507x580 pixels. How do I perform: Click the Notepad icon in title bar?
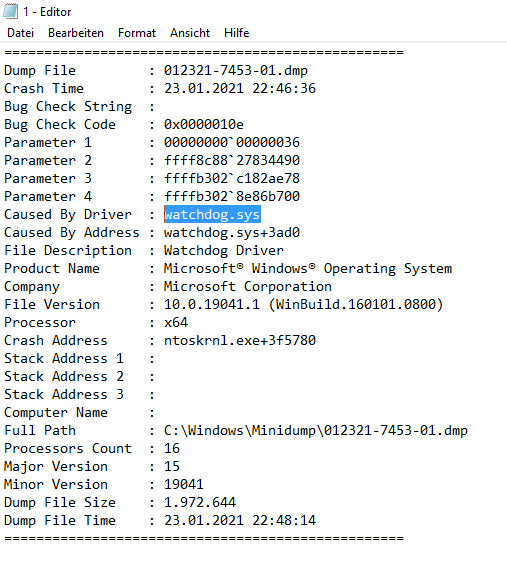(x=10, y=11)
